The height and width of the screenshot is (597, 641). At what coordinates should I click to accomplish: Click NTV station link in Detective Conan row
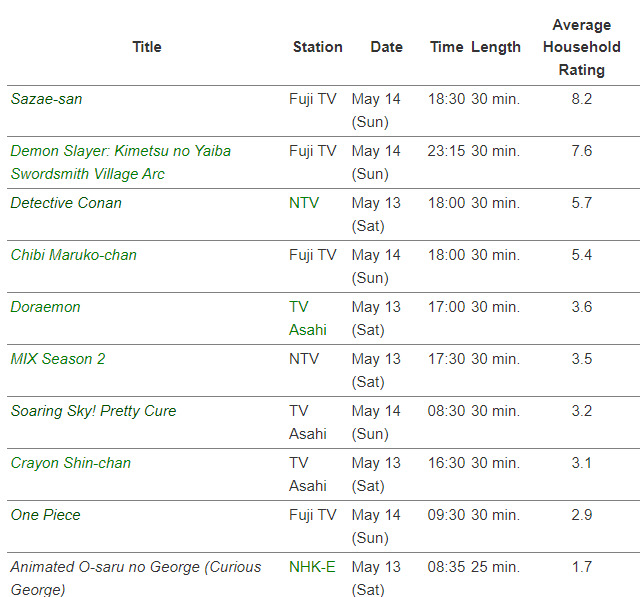click(304, 203)
